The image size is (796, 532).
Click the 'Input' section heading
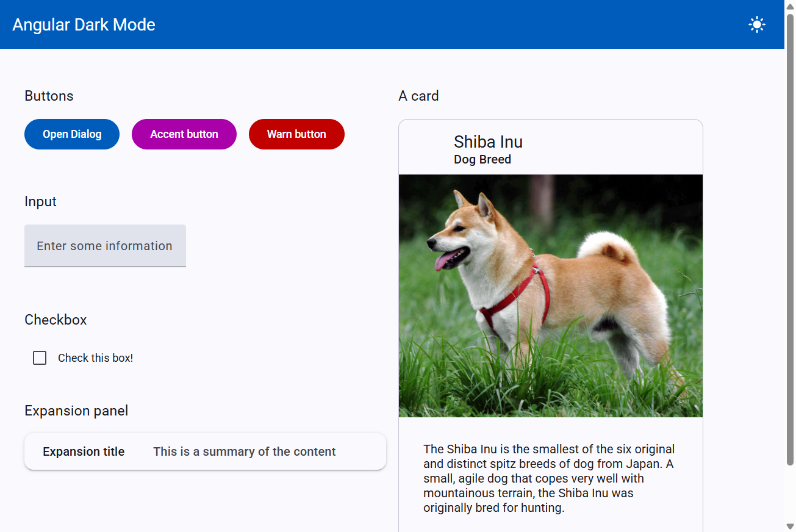coord(40,201)
